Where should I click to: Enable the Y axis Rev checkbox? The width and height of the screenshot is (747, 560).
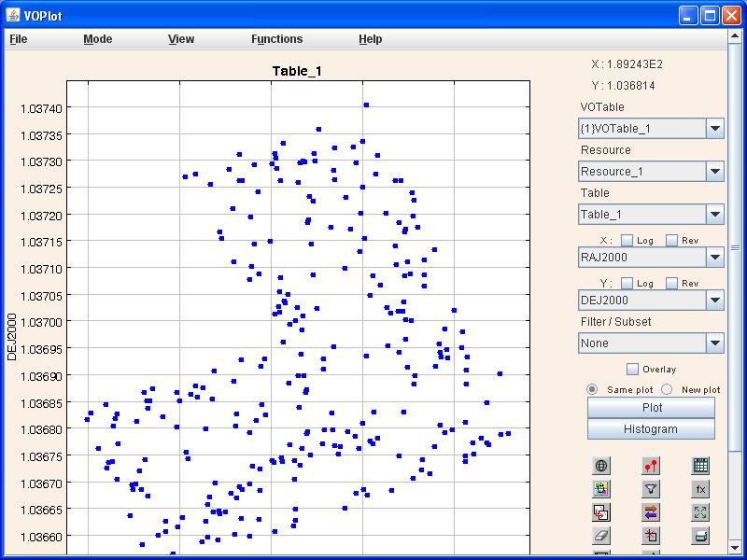pos(671,283)
